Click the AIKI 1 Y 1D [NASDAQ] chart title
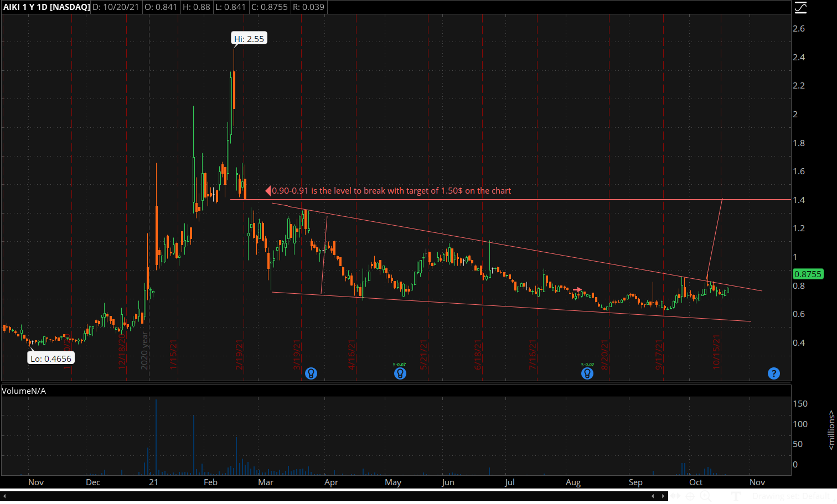 pyautogui.click(x=46, y=7)
